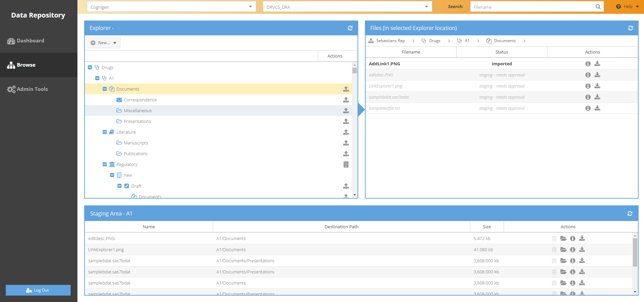This screenshot has width=644, height=302.
Task: Refresh the Files panel
Action: (630, 28)
